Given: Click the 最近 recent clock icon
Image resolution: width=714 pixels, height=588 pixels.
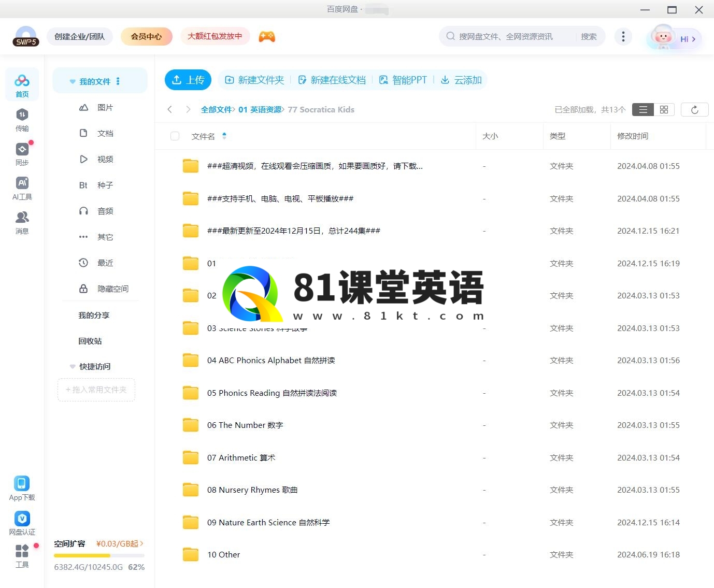Looking at the screenshot, I should (x=83, y=263).
